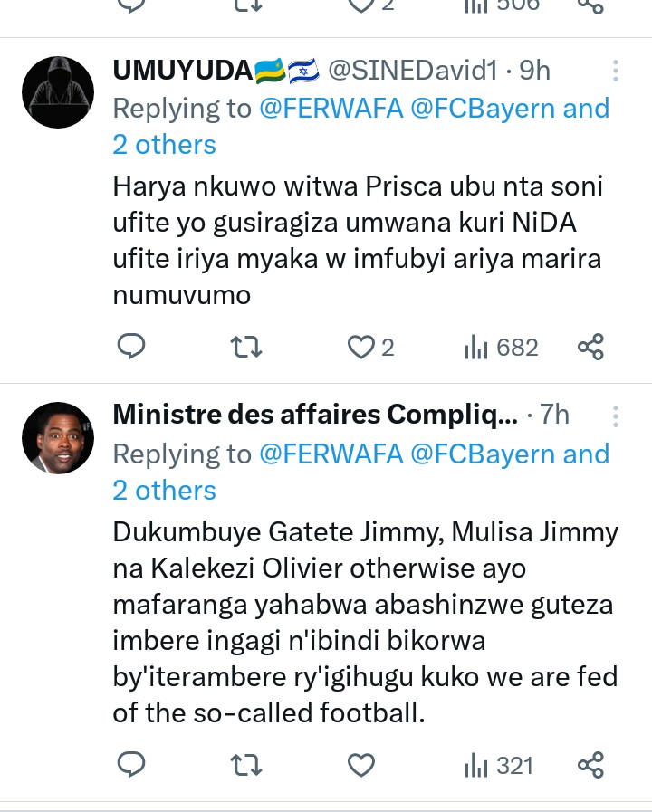Expand "2 others" in UMUYUDA's reply
Image resolution: width=652 pixels, height=812 pixels.
[164, 145]
